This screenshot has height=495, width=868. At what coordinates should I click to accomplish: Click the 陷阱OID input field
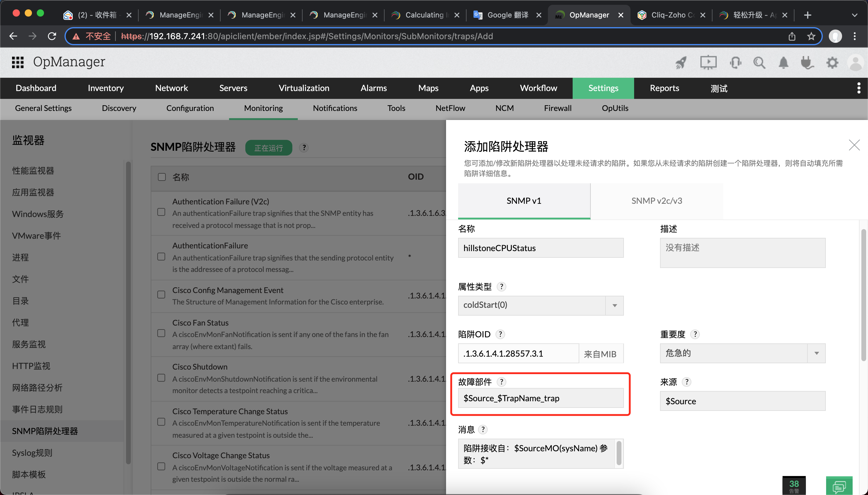pos(518,354)
